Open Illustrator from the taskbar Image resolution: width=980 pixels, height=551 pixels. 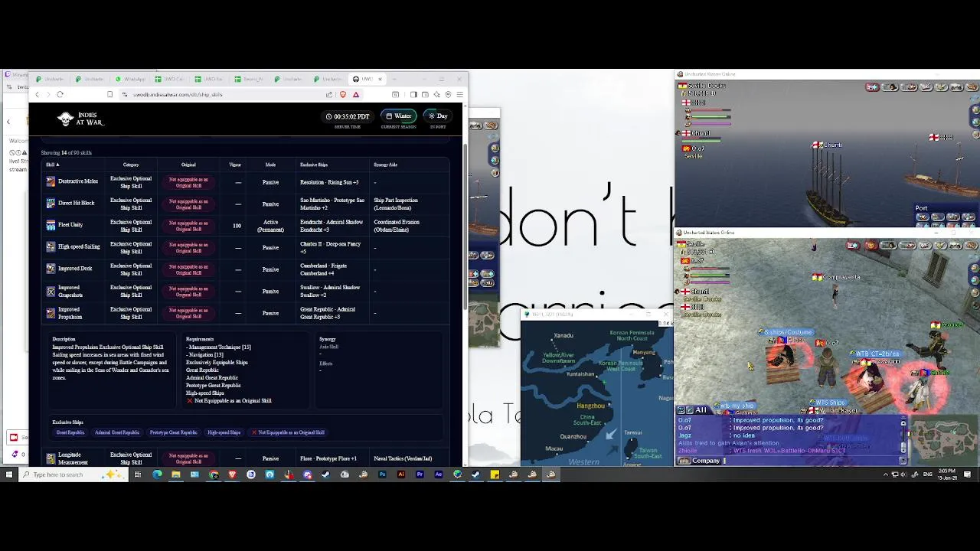(x=401, y=474)
